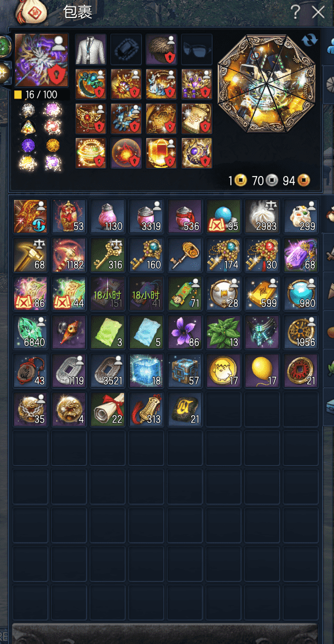Open the blue chest side tab
Image resolution: width=334 pixels, height=644 pixels.
pyautogui.click(x=329, y=406)
